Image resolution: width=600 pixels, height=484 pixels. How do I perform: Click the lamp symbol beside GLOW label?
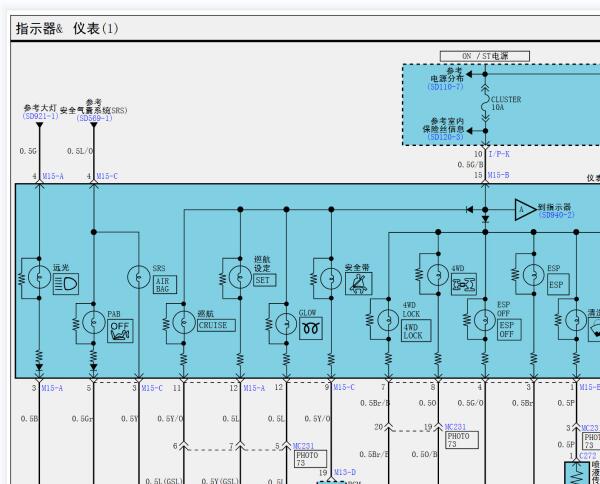tap(286, 324)
